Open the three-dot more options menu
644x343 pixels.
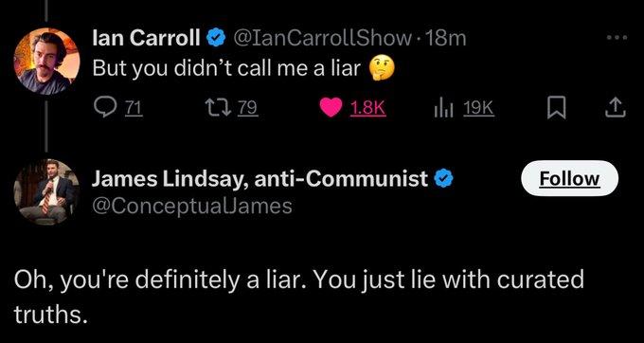(617, 38)
